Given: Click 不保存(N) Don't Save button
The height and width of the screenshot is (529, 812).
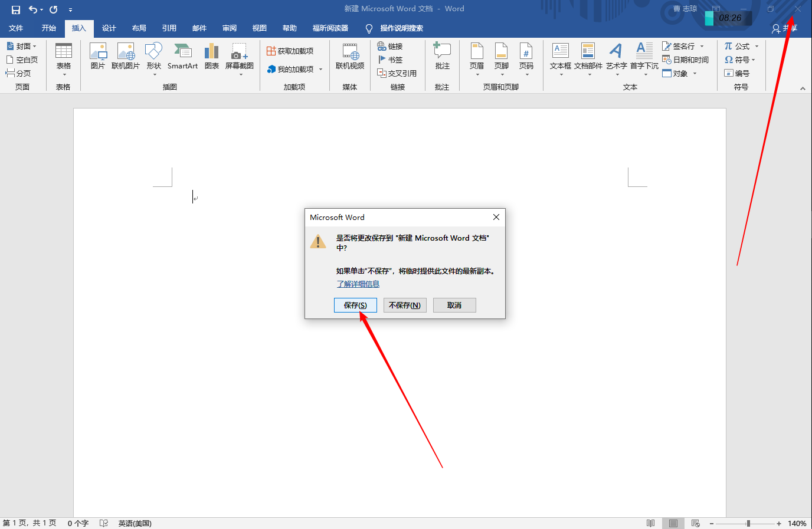Looking at the screenshot, I should 405,305.
